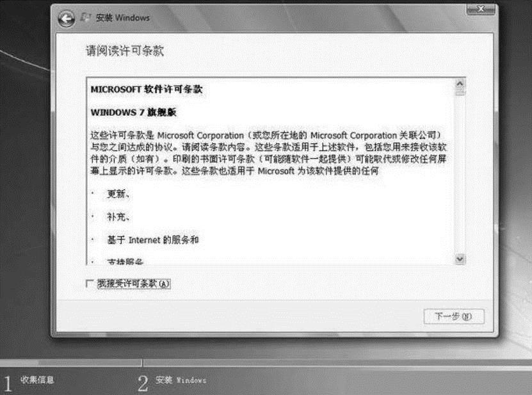This screenshot has height=395, width=532.
Task: Click step 1 收集信息 at bottom
Action: click(29, 382)
